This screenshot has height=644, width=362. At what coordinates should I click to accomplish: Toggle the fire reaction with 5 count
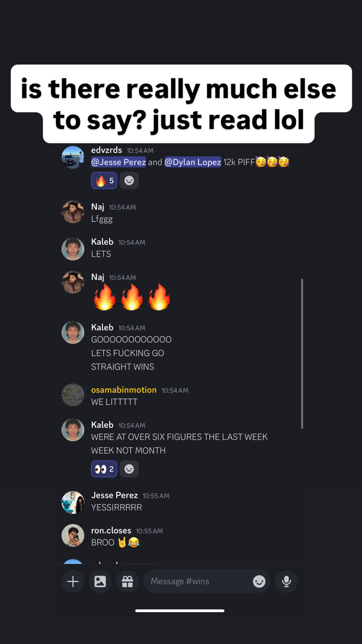pos(104,181)
